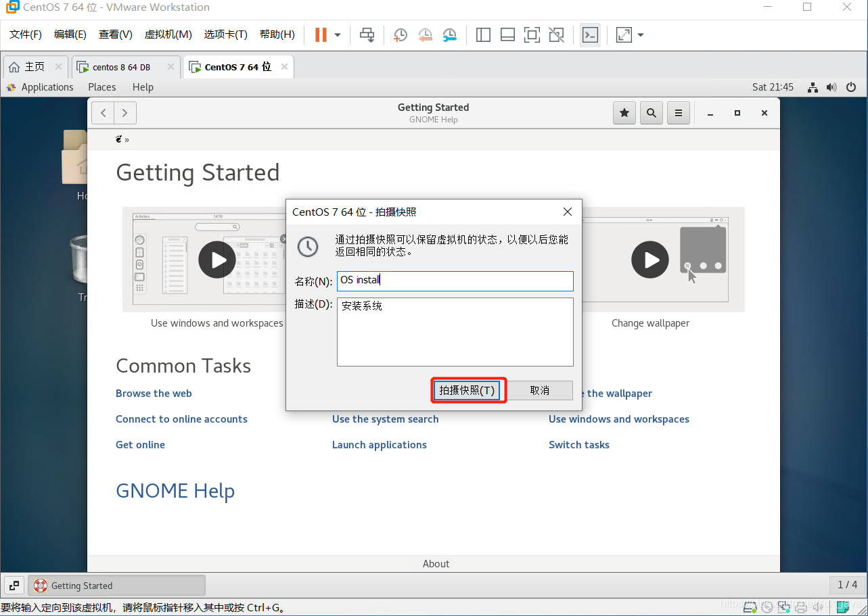This screenshot has width=868, height=616.
Task: Click the power icon in GNOME top bar
Action: [851, 87]
